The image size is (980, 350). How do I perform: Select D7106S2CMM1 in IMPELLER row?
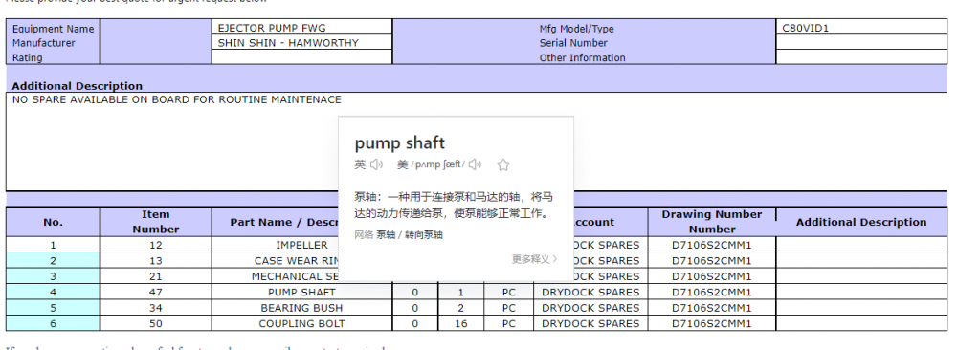pyautogui.click(x=712, y=245)
